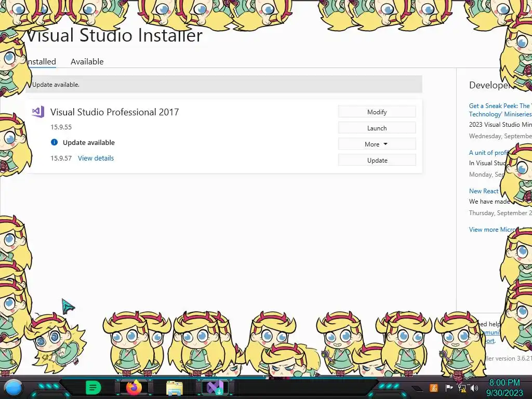Click the Visual Studio Professional 2017 logo icon

(x=38, y=112)
